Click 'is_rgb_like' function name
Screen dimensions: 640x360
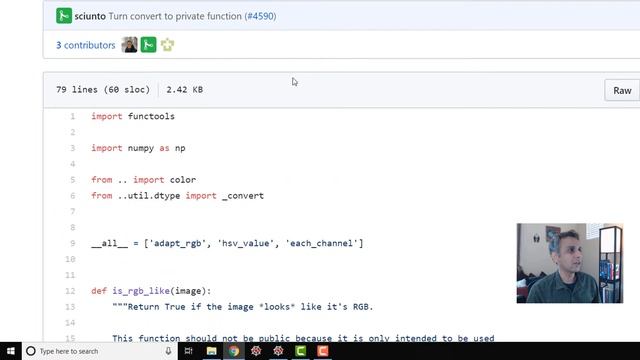coord(141,291)
